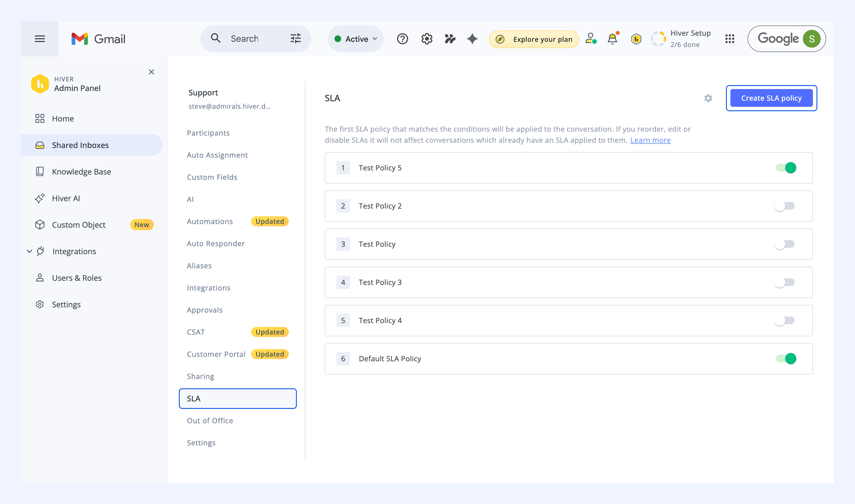Click the Hiver analytics icon beside the gear

pos(450,39)
